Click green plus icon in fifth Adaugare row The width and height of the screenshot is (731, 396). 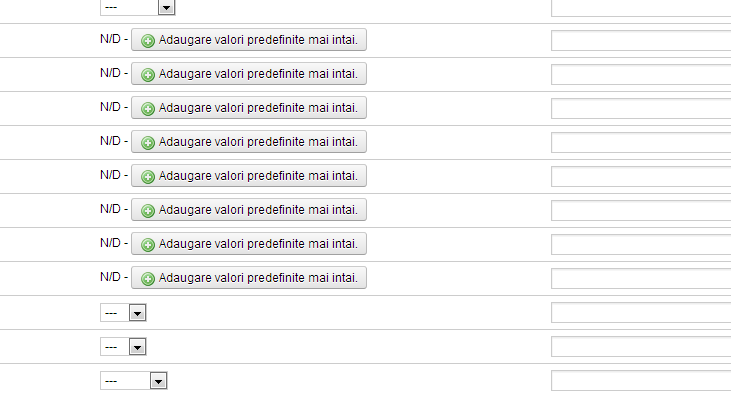[x=148, y=177]
